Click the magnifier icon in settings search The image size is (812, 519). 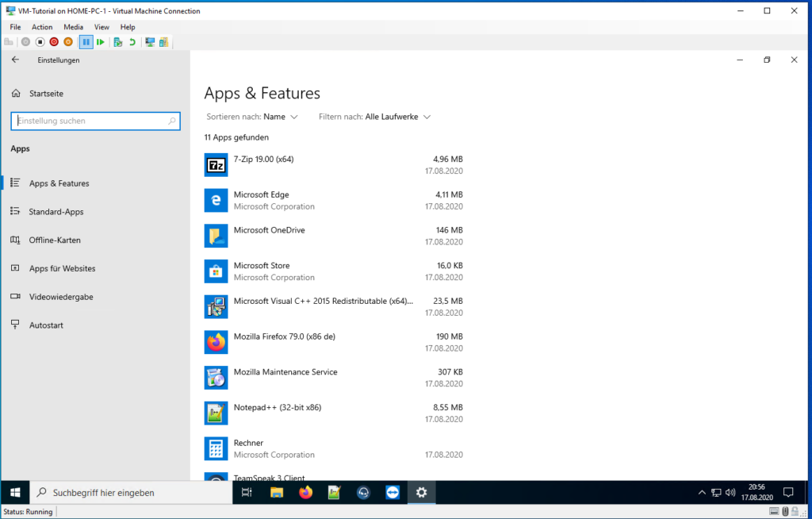point(172,121)
